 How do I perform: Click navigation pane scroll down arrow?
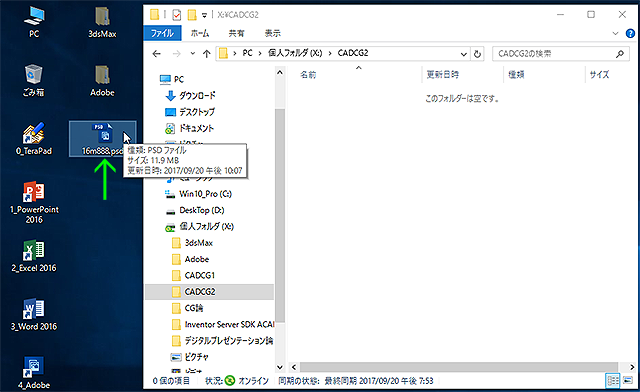tap(280, 367)
